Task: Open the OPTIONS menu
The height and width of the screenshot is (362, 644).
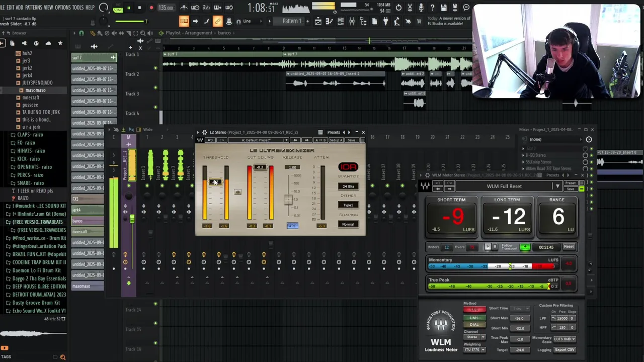Action: (x=63, y=8)
